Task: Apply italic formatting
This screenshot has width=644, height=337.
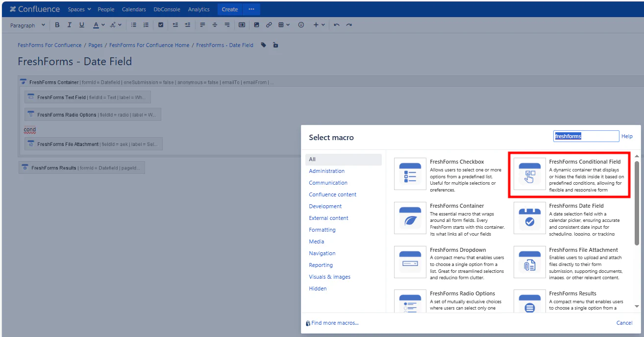Action: click(69, 24)
